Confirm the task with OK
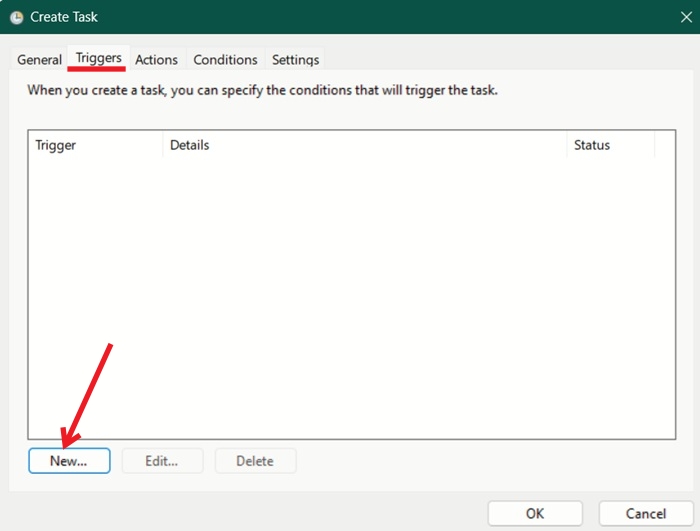700x531 pixels. tap(535, 513)
